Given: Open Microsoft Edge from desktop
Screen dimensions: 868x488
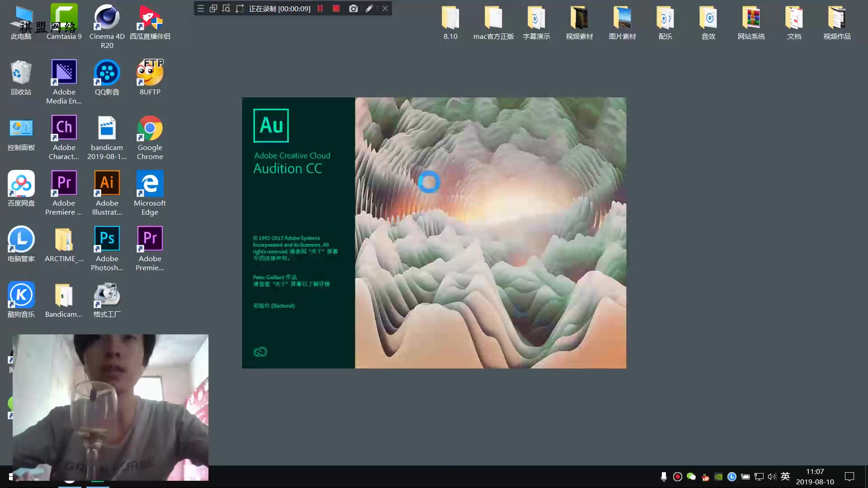Looking at the screenshot, I should [150, 193].
